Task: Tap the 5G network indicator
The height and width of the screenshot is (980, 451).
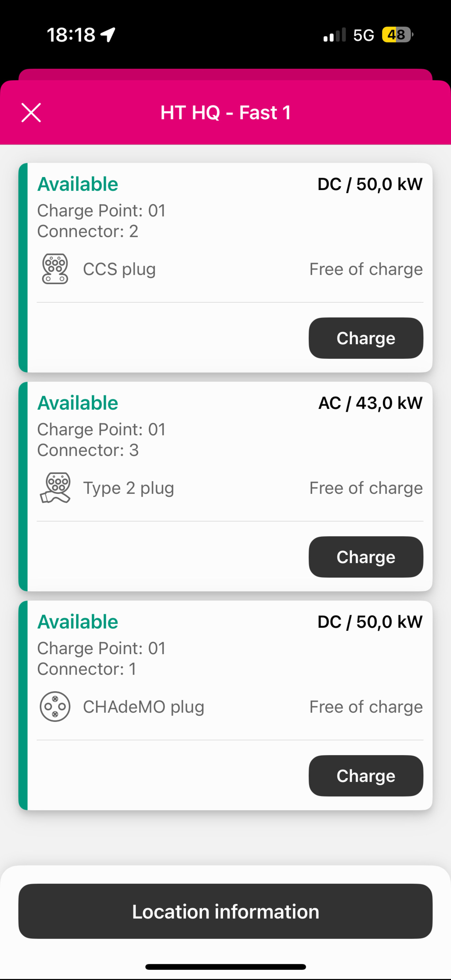Action: 364,35
